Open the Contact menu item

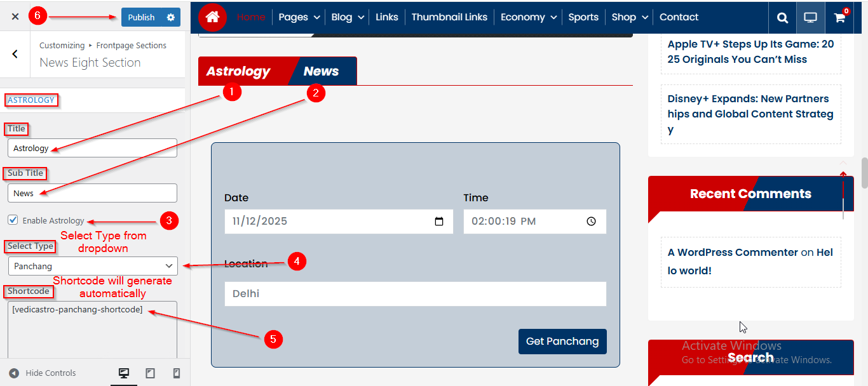tap(679, 17)
